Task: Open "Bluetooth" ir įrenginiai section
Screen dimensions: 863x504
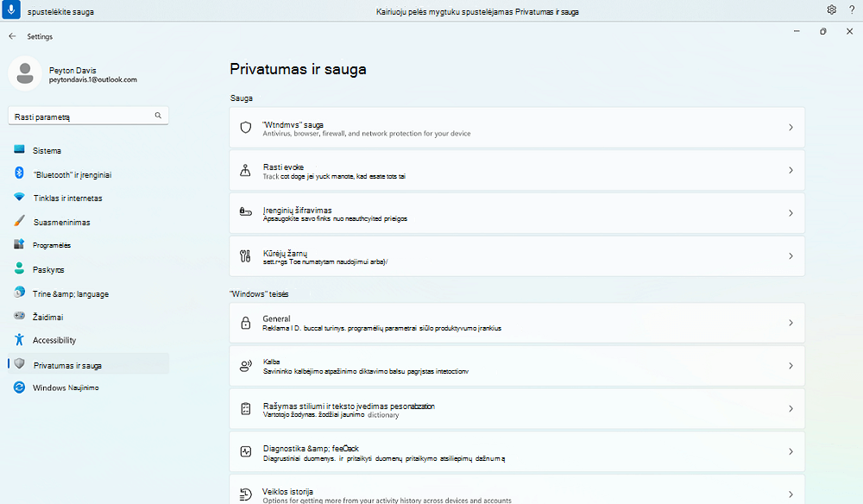Action: (x=88, y=174)
